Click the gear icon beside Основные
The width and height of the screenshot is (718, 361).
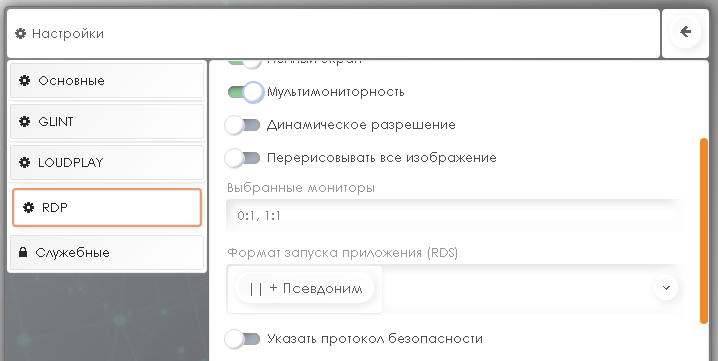24,81
